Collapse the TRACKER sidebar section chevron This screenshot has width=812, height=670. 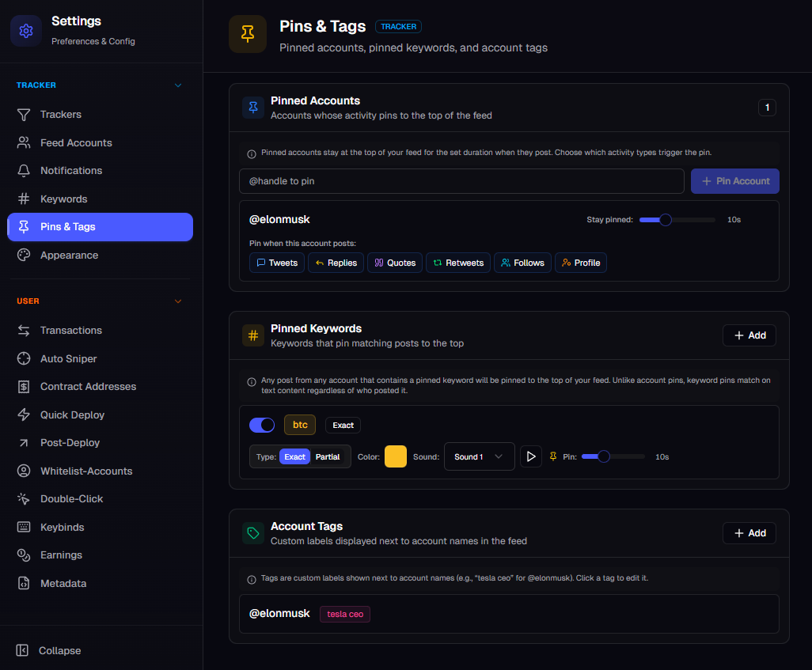point(178,85)
